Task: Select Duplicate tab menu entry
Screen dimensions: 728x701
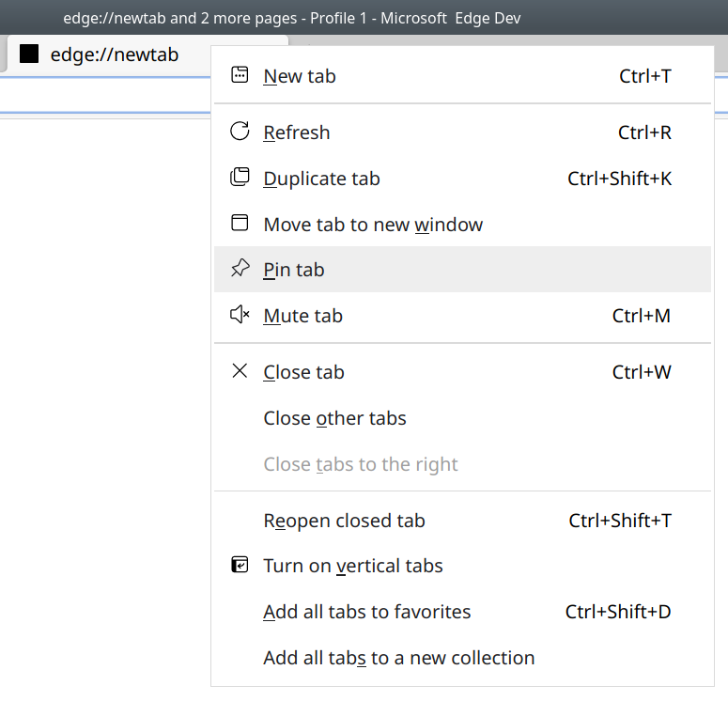Action: pos(462,179)
